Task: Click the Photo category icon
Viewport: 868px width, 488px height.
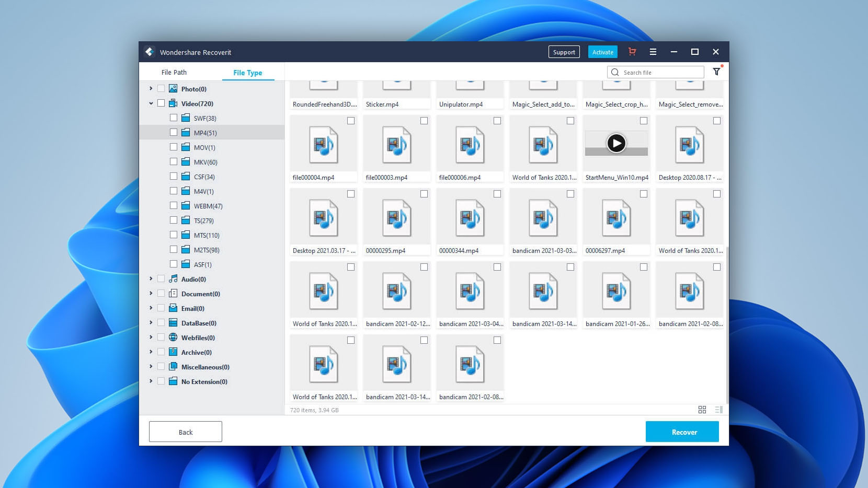Action: [173, 89]
